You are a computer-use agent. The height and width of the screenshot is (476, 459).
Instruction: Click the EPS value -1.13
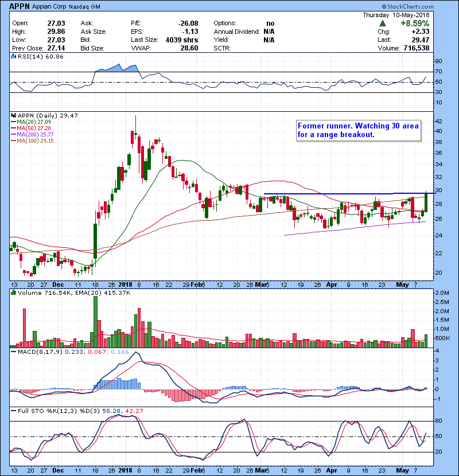190,32
